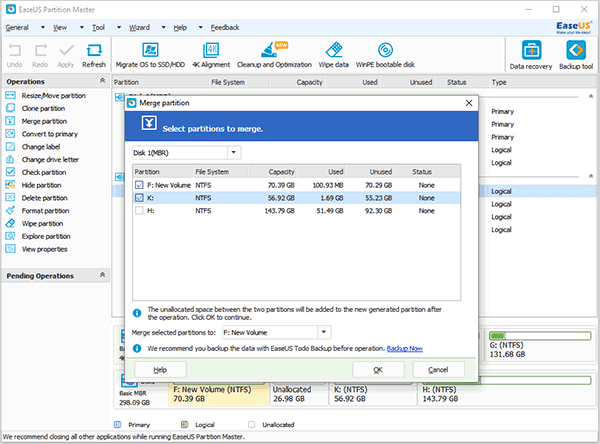Open the Data recovery tool
Image resolution: width=600 pixels, height=444 pixels.
click(x=531, y=56)
